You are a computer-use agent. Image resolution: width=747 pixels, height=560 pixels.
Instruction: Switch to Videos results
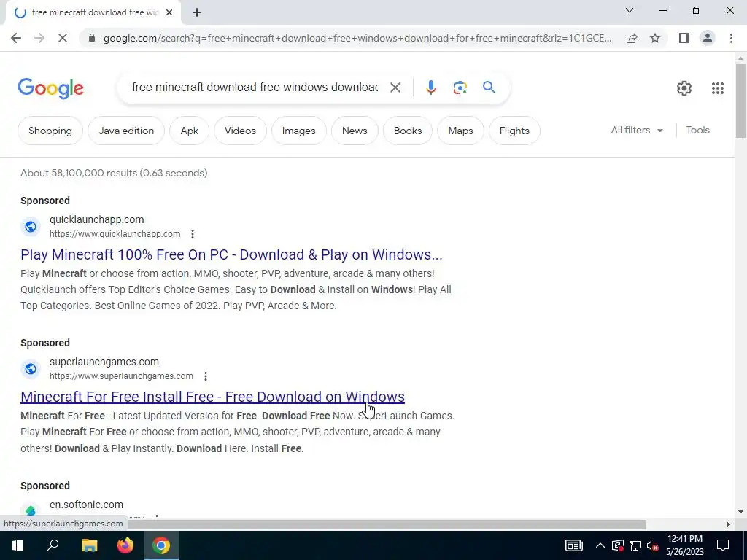[x=240, y=131]
